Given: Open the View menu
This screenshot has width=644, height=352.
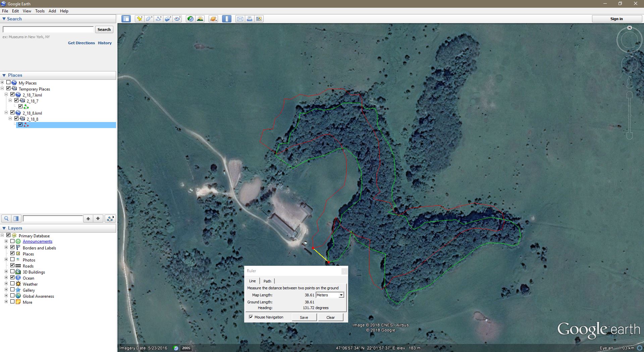Looking at the screenshot, I should pos(27,11).
